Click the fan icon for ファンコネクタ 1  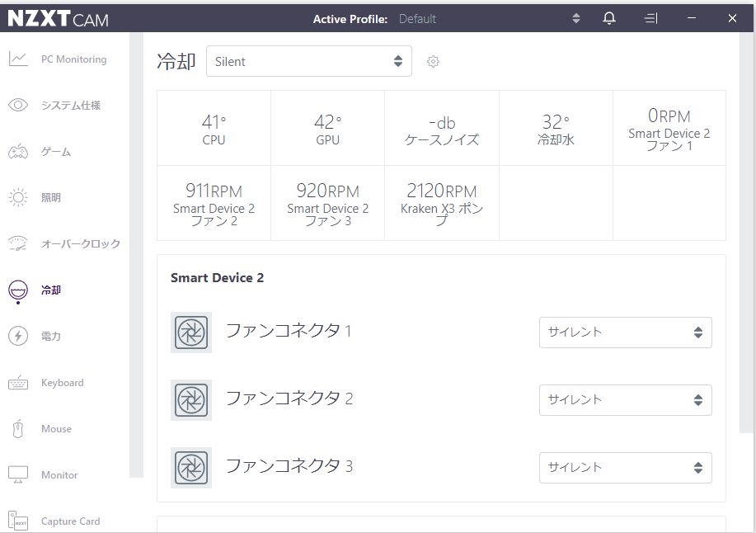pos(191,333)
